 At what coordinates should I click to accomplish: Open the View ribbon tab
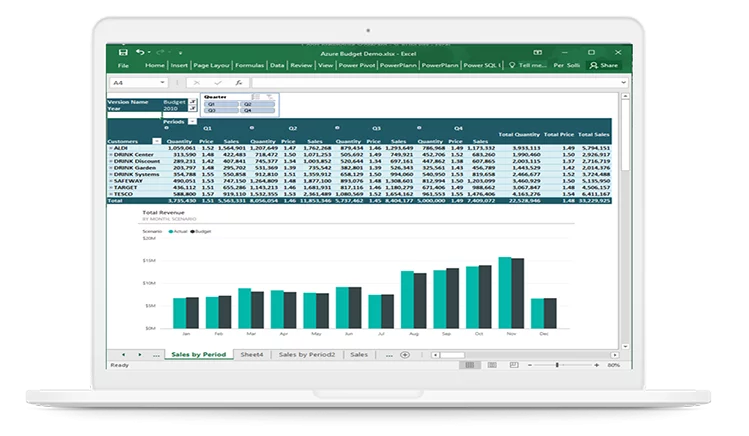pyautogui.click(x=325, y=65)
